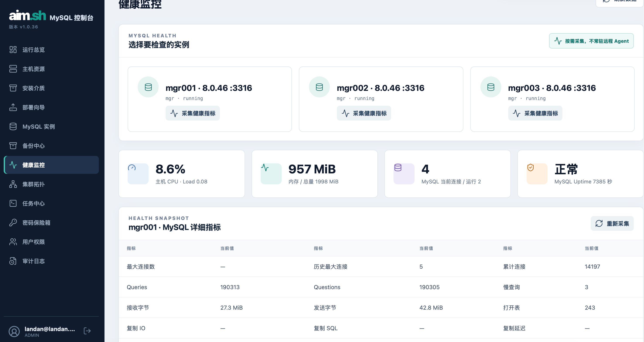Open 运行总览 in the sidebar

coord(51,50)
